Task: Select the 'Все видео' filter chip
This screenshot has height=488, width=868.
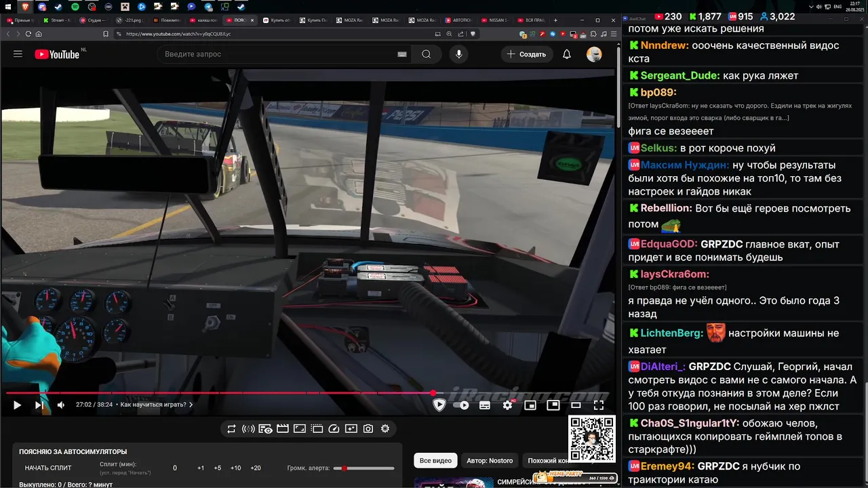Action: click(435, 461)
